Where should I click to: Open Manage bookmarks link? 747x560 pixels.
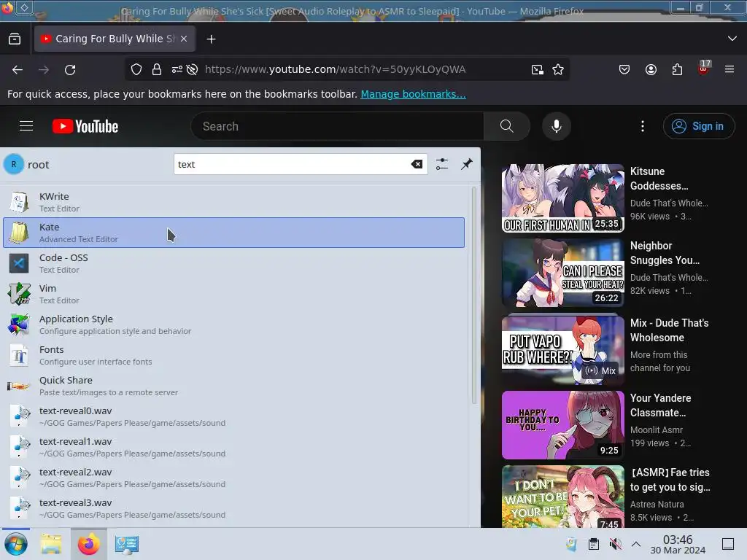pos(413,94)
